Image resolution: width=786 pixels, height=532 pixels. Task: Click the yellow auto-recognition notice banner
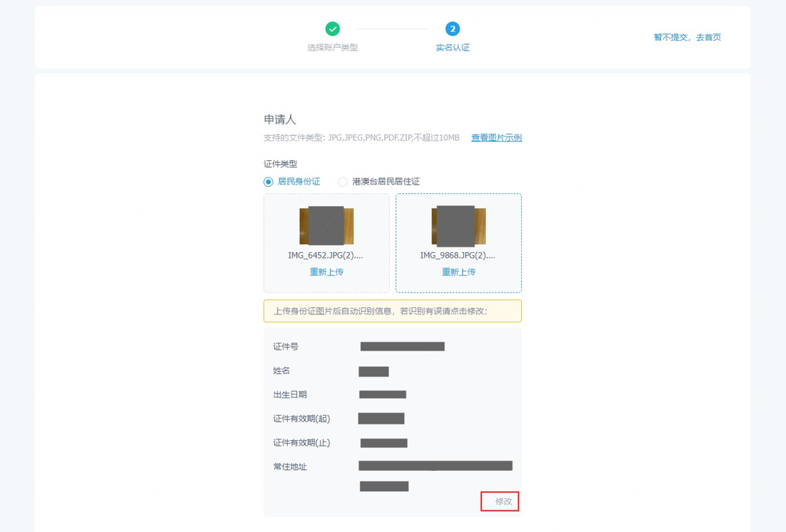pos(392,311)
